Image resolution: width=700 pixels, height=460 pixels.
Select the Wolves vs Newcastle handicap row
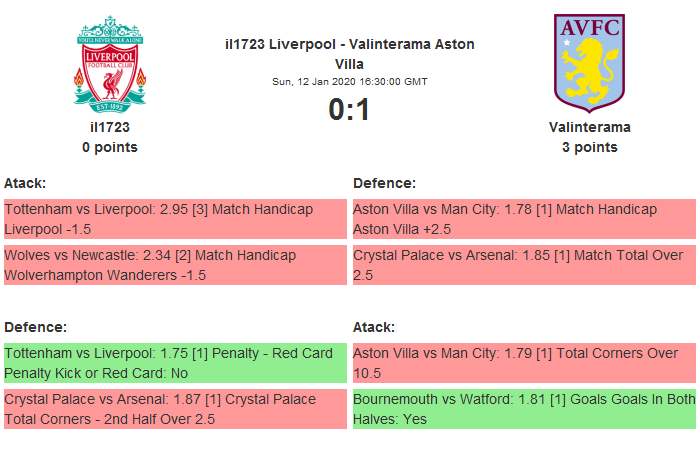[175, 265]
